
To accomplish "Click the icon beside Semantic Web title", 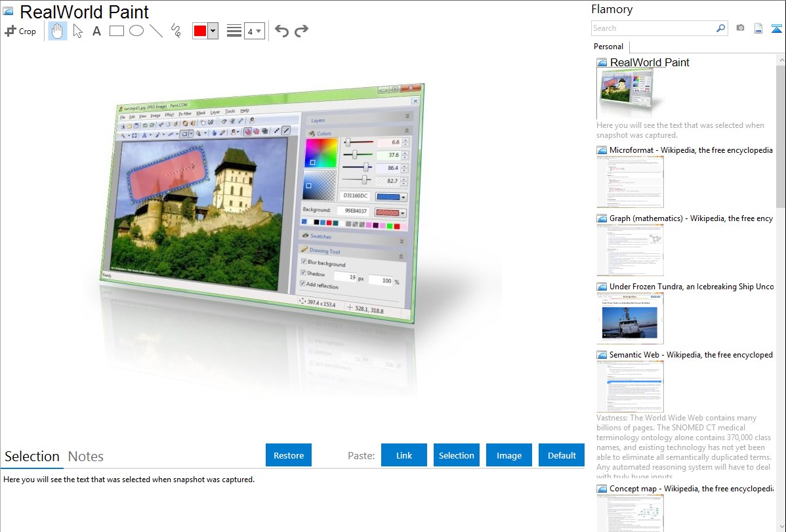I will [x=602, y=355].
